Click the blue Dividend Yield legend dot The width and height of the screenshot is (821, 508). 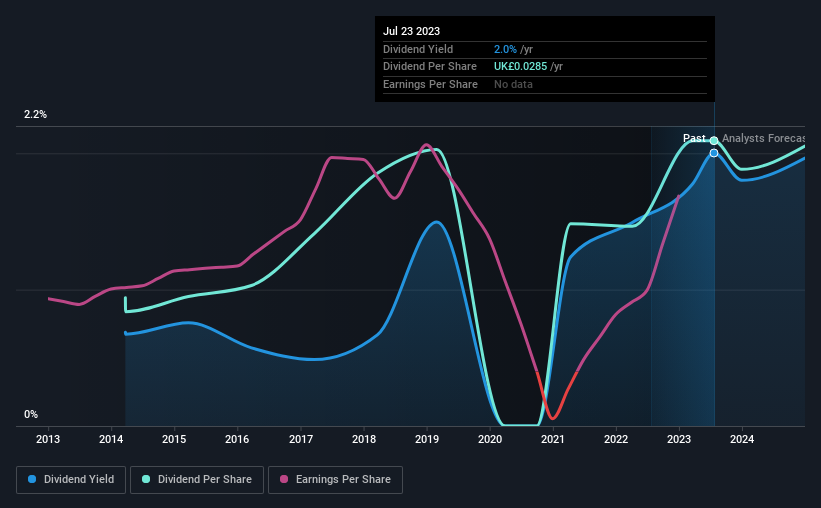tap(32, 479)
